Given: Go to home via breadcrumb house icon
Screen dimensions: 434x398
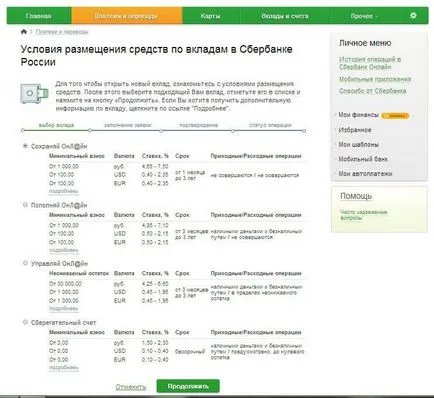Looking at the screenshot, I should tap(24, 32).
